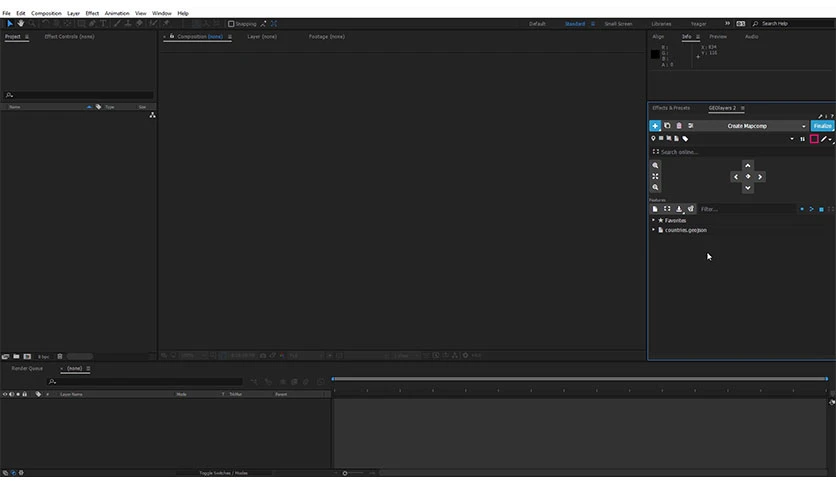Pan the map down
This screenshot has height=484, width=836.
pyautogui.click(x=747, y=188)
